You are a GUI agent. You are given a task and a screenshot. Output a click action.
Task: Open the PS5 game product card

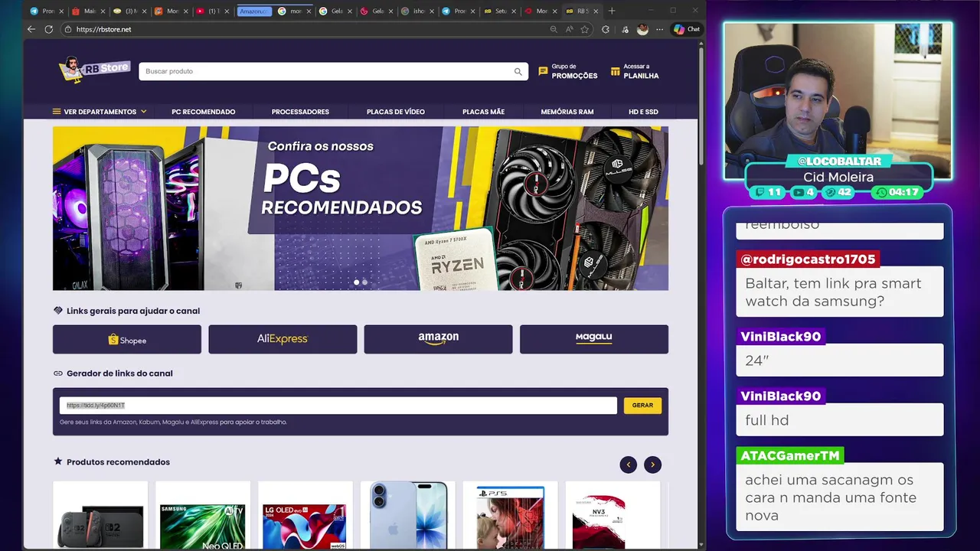click(x=511, y=515)
